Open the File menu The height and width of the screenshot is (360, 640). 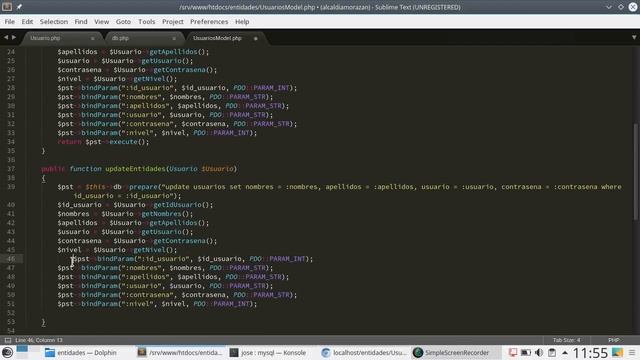[x=10, y=22]
